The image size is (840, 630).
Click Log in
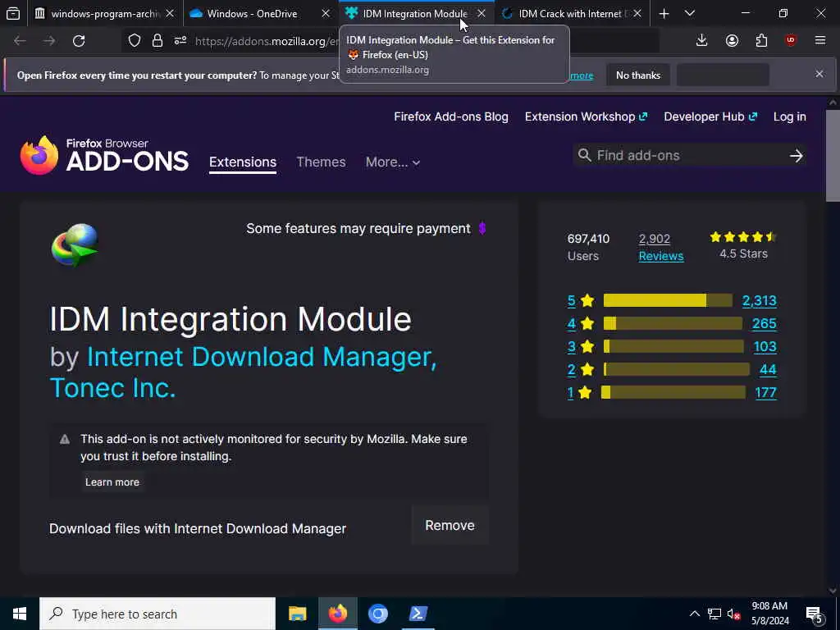pos(790,116)
